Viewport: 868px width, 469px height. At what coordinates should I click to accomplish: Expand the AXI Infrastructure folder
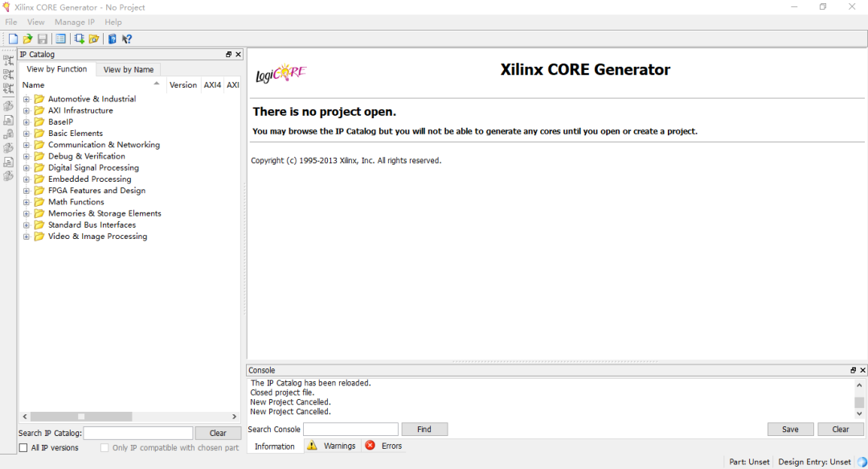pos(26,109)
